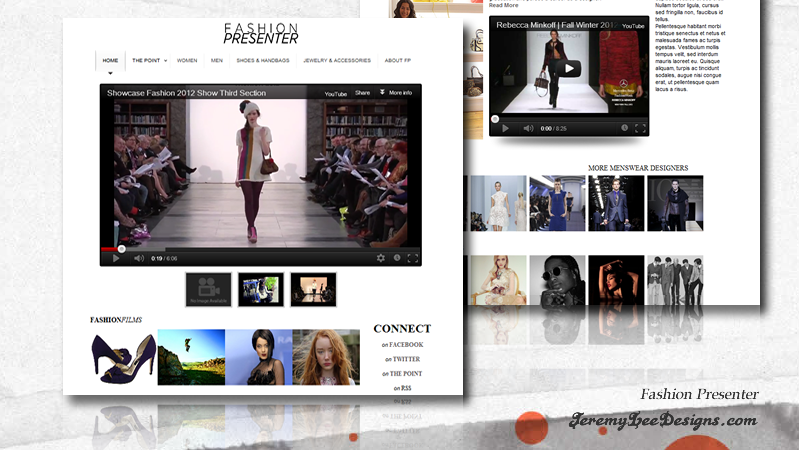Select the runway video thumbnail below player
The image size is (799, 450).
coord(313,289)
